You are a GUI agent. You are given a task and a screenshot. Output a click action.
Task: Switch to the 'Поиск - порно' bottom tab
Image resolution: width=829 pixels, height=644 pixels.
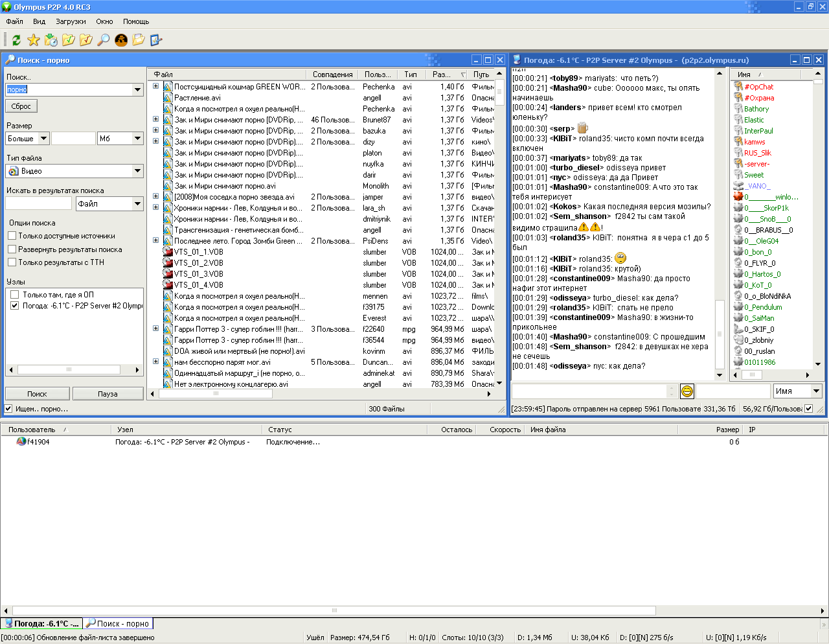(x=119, y=623)
